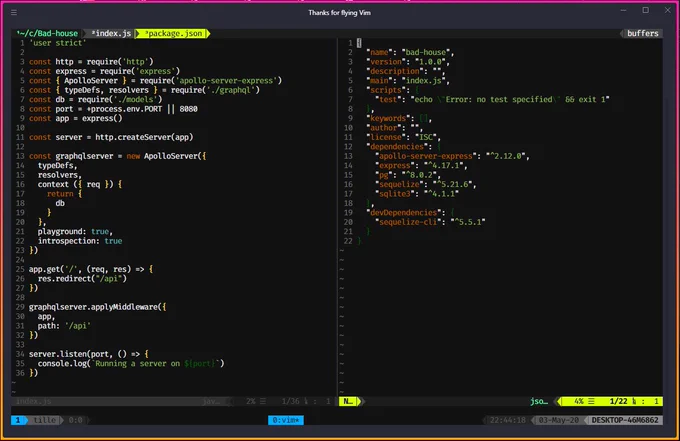Click the jso… filetype indicator in the statusline
Viewport: 680px width, 441px height.
pos(539,402)
